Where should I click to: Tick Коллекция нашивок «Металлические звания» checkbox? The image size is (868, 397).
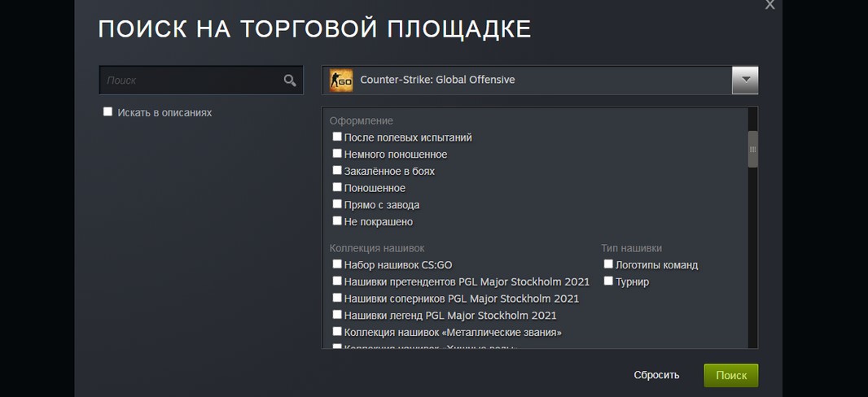pos(336,332)
